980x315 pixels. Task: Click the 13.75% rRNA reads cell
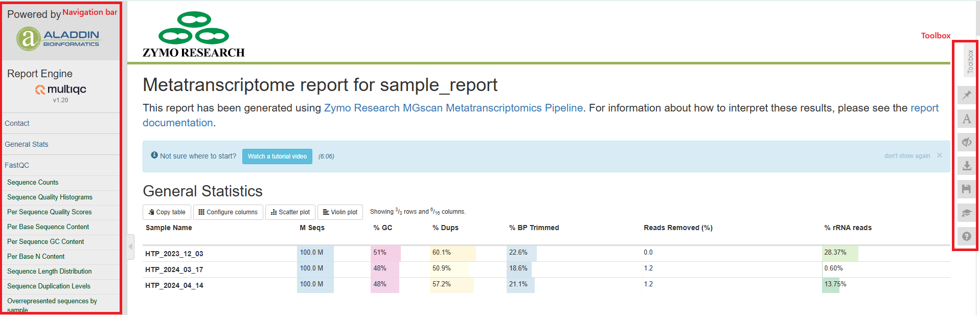click(835, 284)
